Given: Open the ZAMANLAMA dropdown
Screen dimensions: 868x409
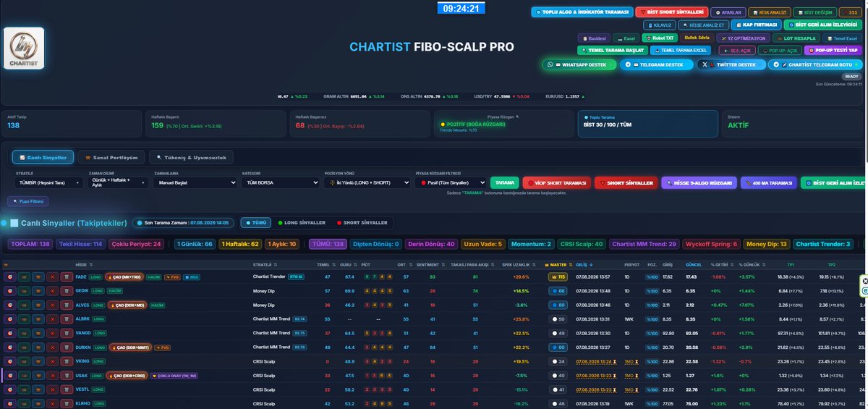Looking at the screenshot, I should tap(195, 183).
